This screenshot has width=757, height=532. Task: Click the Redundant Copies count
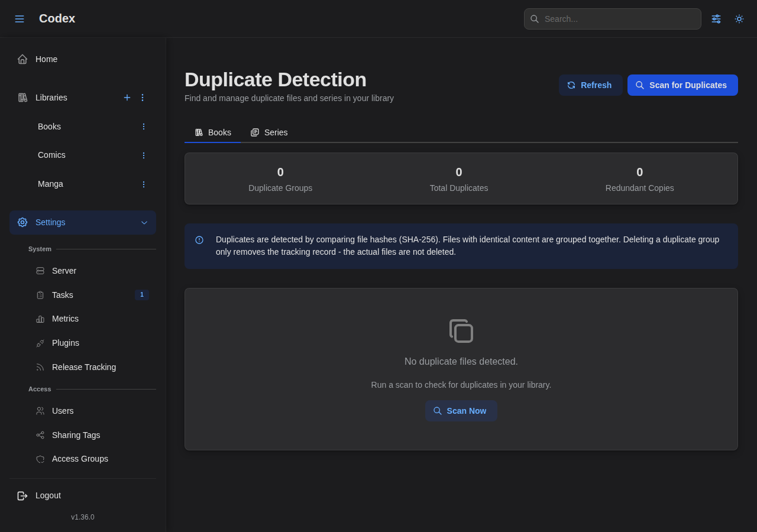coord(640,172)
